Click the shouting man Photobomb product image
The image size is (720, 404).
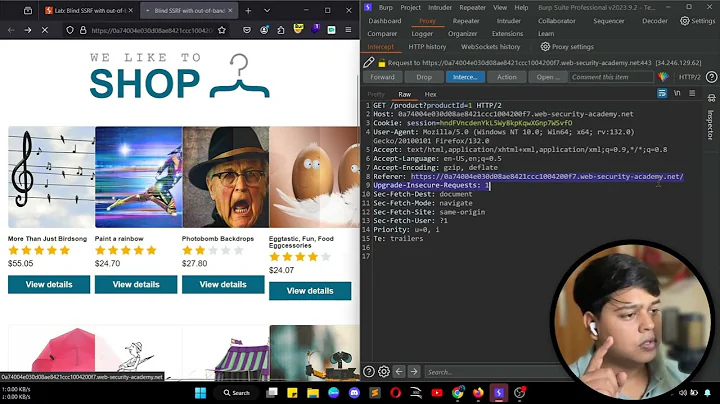pos(226,177)
